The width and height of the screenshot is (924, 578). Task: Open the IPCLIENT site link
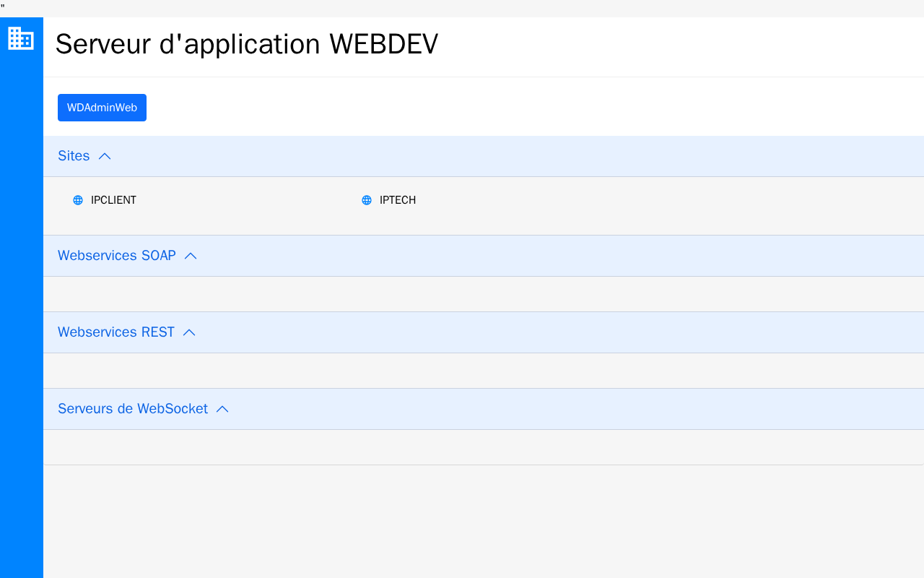[113, 200]
